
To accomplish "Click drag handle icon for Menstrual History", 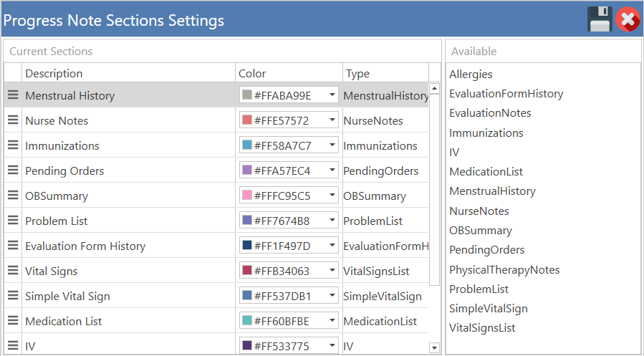I will click(x=13, y=95).
